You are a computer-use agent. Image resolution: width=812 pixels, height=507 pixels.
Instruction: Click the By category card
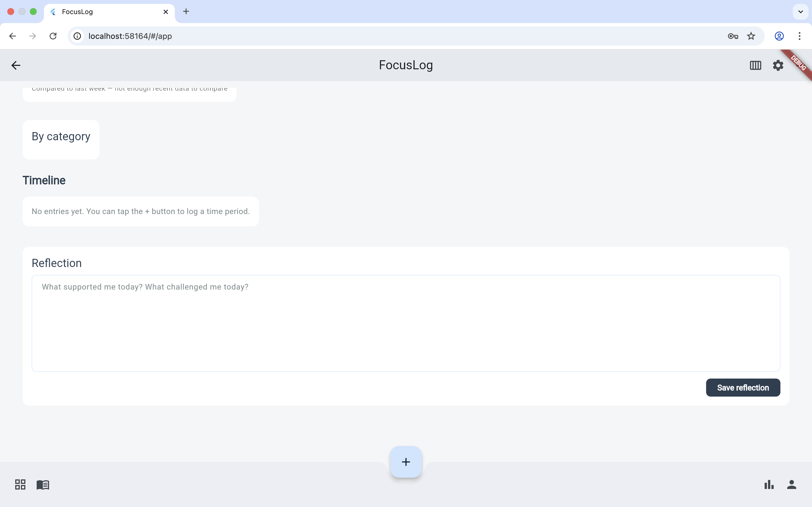pos(61,139)
